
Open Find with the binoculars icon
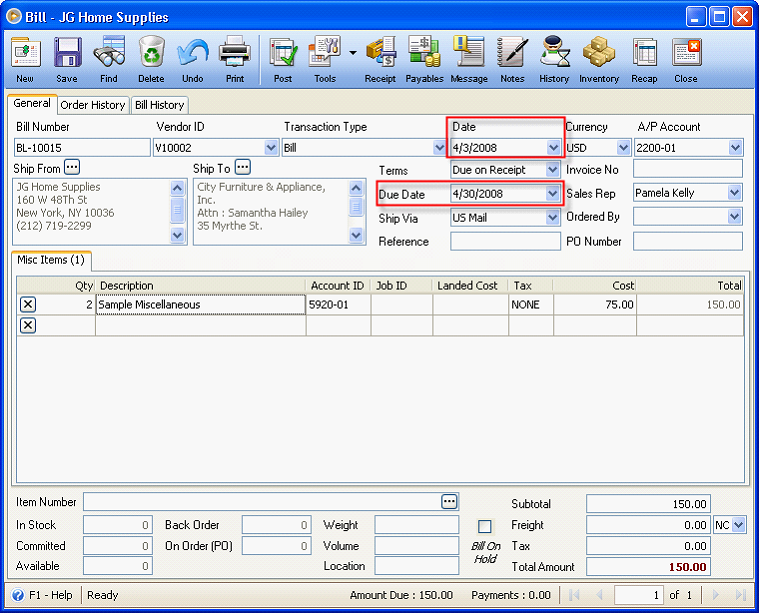[109, 52]
